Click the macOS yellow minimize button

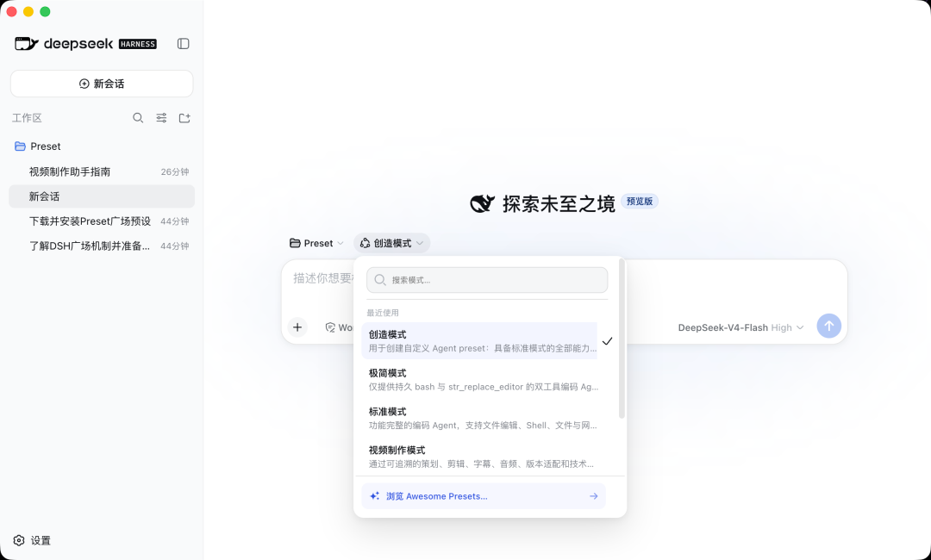28,12
